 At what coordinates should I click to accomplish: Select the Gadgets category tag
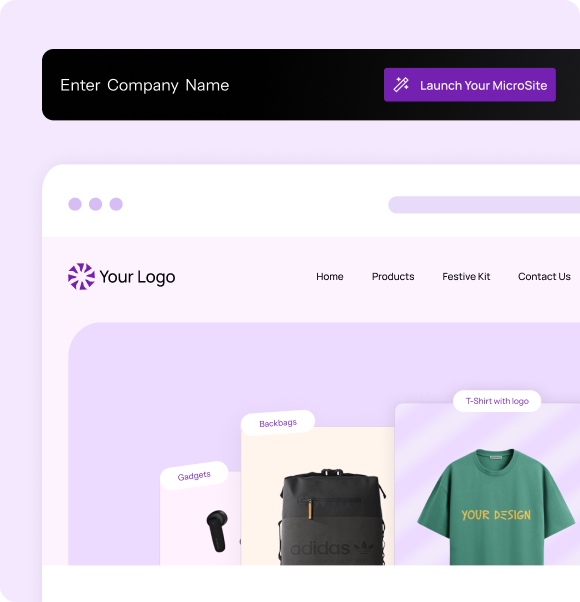coord(194,476)
